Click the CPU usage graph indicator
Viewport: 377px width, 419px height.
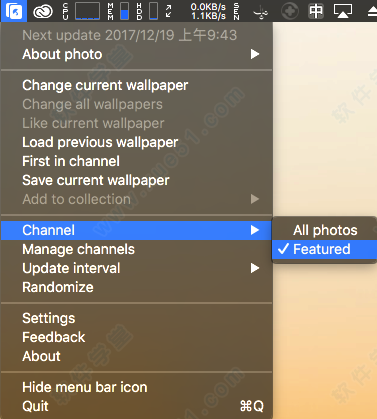click(x=82, y=11)
